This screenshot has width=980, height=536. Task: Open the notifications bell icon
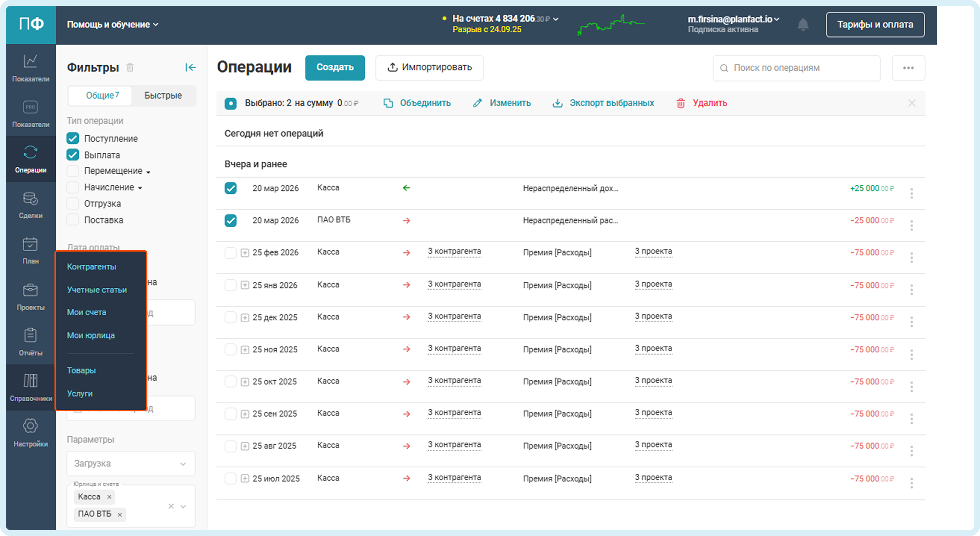click(803, 25)
